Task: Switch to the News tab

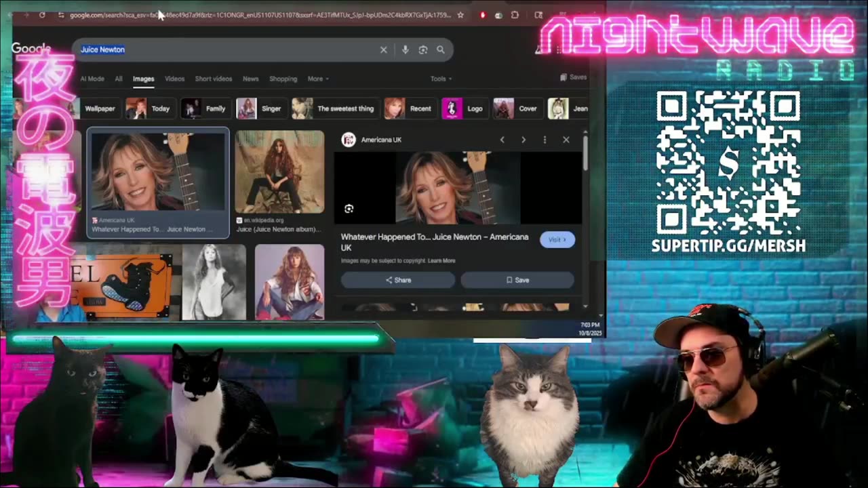Action: tap(251, 79)
